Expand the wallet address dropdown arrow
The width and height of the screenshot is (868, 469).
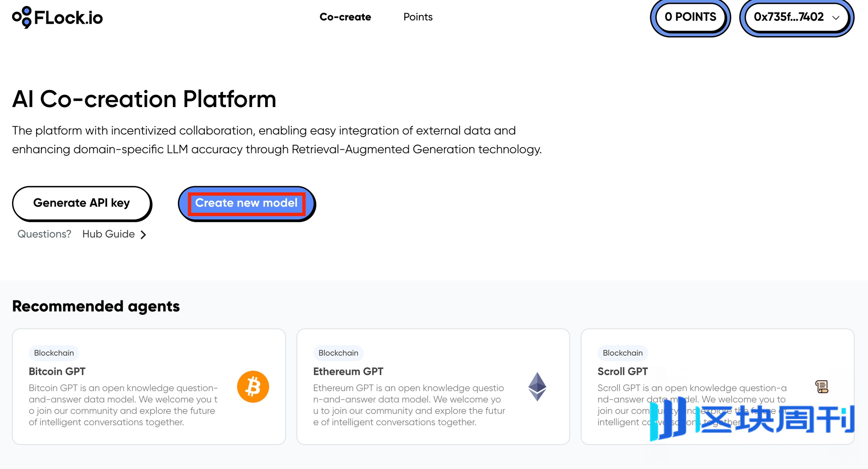click(836, 18)
